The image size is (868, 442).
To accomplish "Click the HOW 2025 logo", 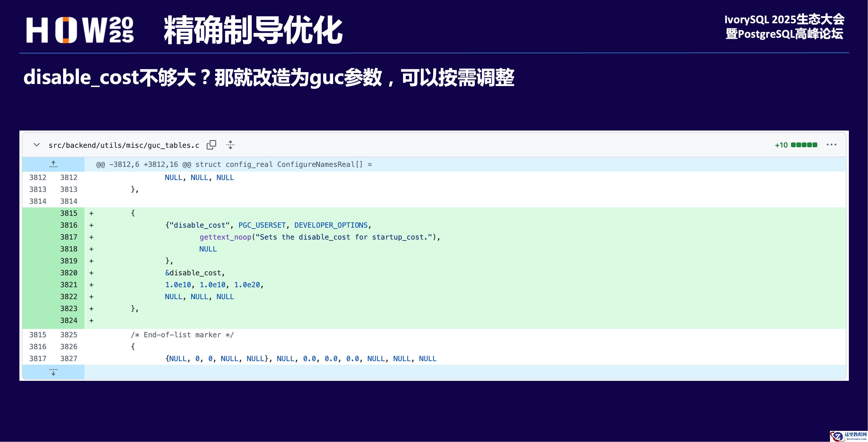I will coord(80,30).
